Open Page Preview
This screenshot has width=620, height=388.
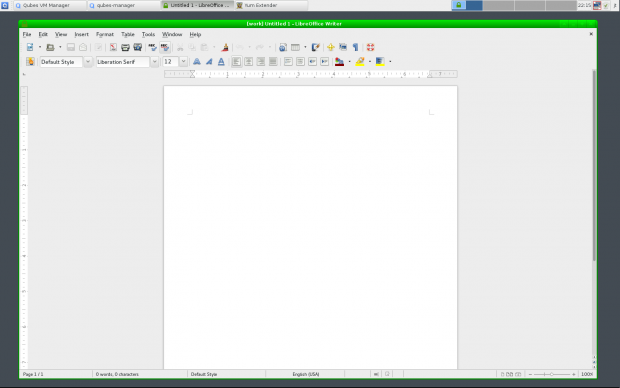coord(138,47)
